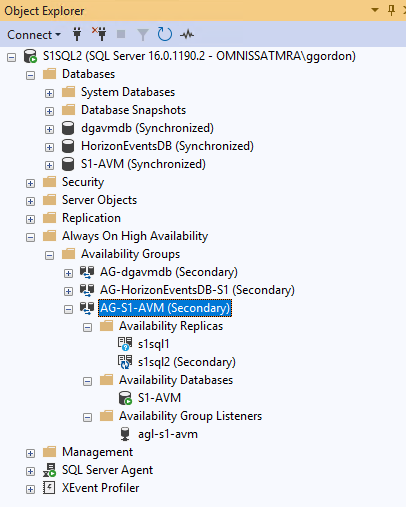Select the S1-AVM availability database
This screenshot has width=406, height=507.
click(159, 398)
